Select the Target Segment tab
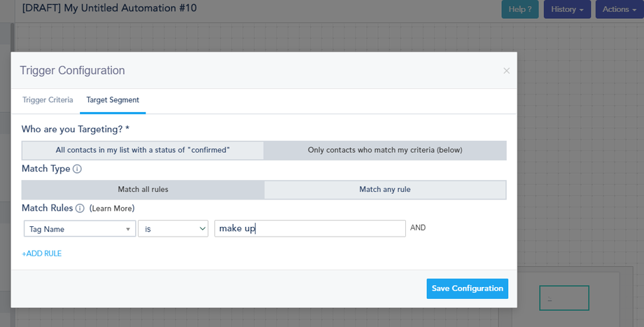Image resolution: width=644 pixels, height=327 pixels. point(113,100)
